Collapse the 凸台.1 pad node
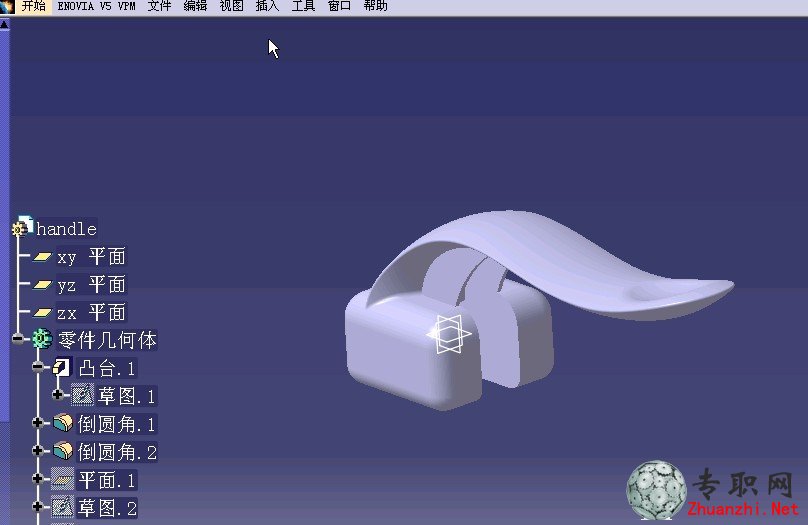This screenshot has height=525, width=808. click(x=38, y=367)
